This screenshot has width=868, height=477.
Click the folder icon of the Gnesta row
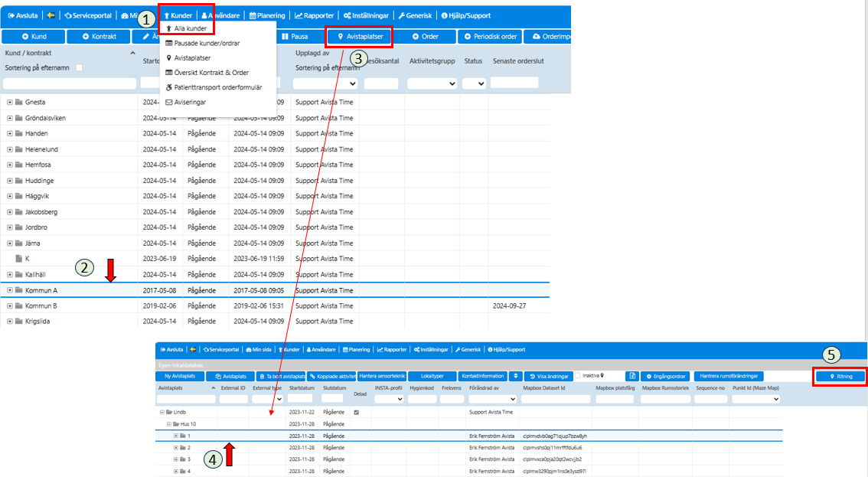[19, 102]
